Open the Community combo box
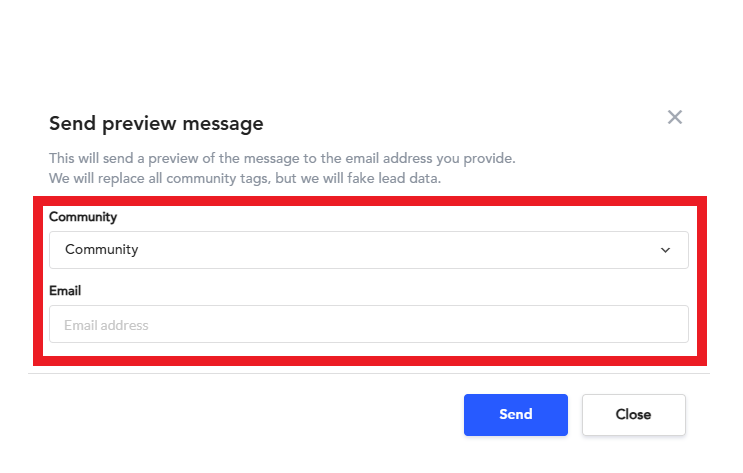This screenshot has height=473, width=743. coord(368,250)
